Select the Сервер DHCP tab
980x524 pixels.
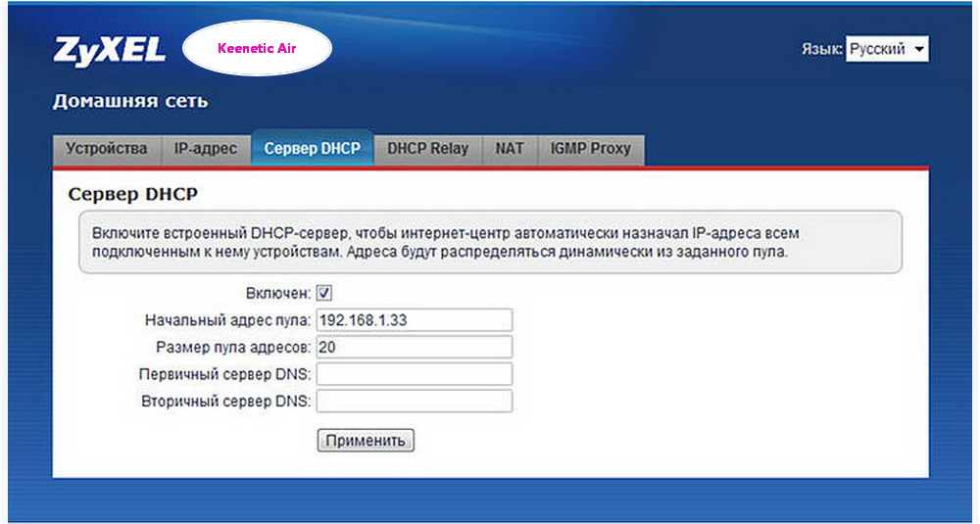[x=312, y=149]
